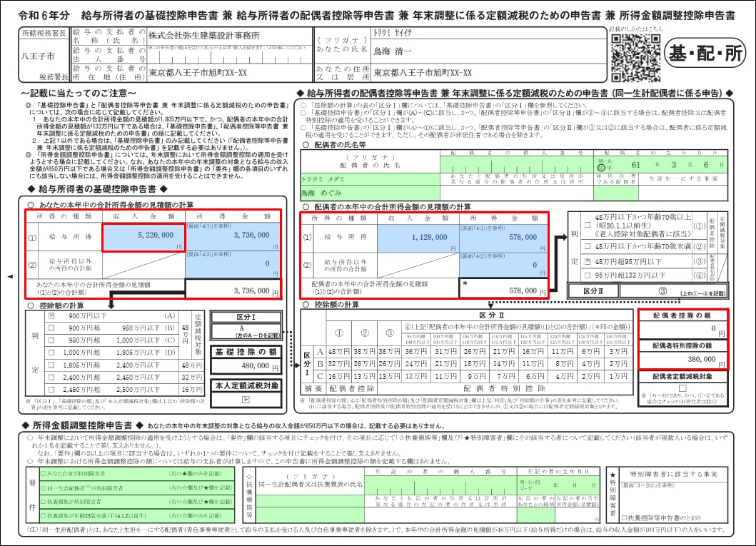Check the 48万円以下かつ年齢70歳未満 spouse box

point(588,247)
